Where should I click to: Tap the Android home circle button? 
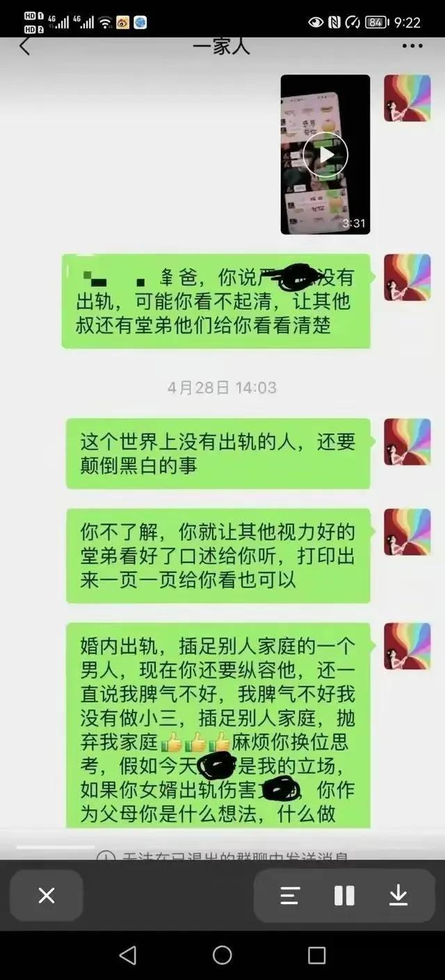click(x=222, y=955)
